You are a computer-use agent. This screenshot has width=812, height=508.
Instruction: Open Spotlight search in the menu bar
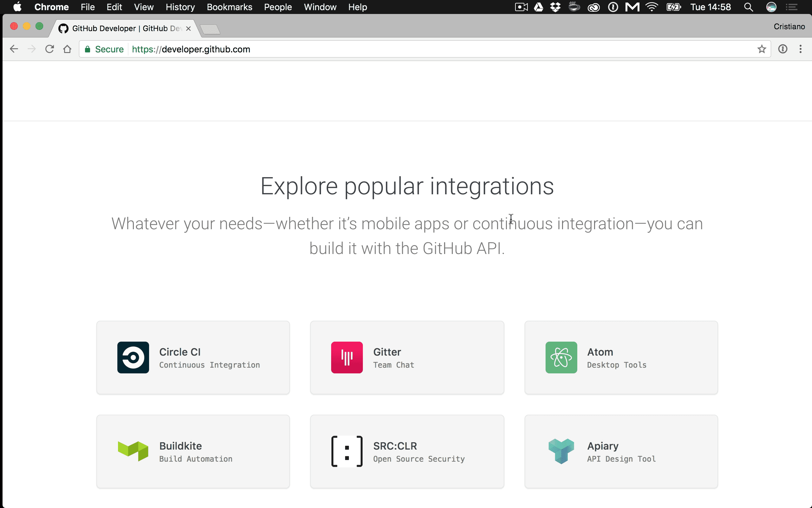(x=749, y=7)
